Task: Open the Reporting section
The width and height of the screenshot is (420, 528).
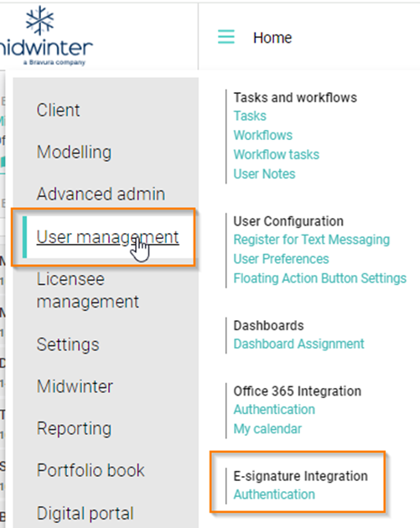Action: (74, 428)
